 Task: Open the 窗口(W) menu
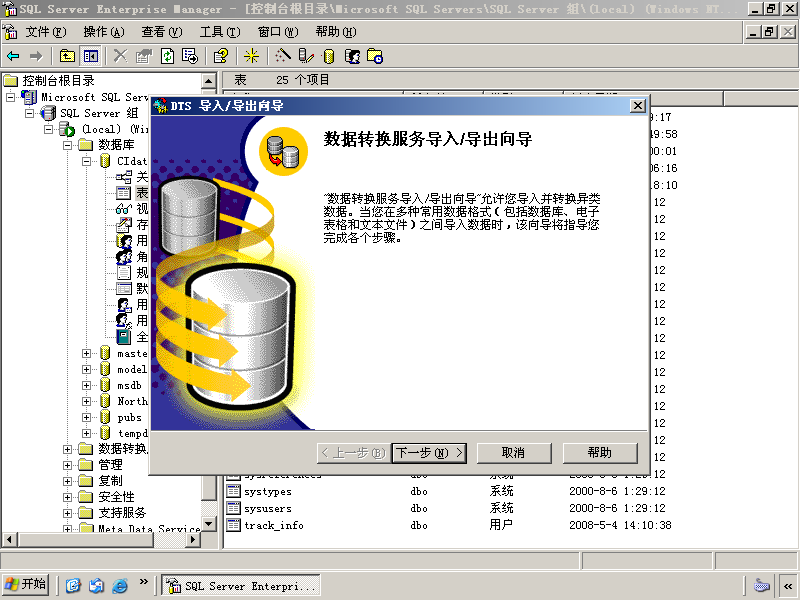tap(278, 32)
